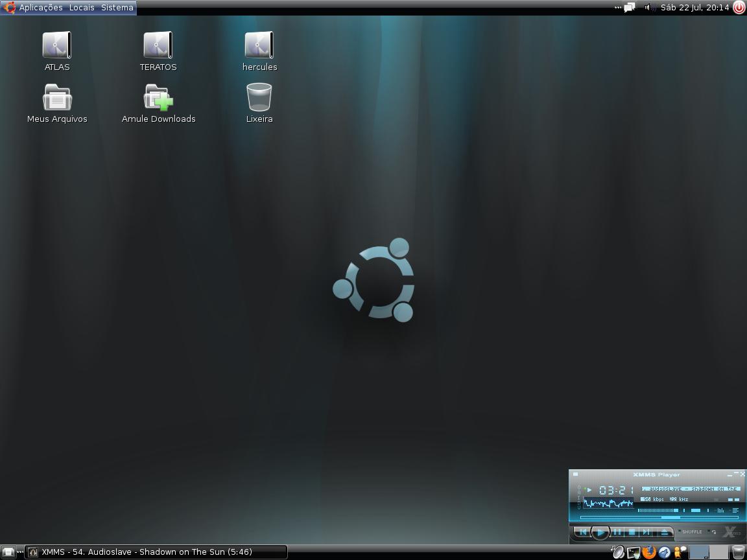Click the date and time clock

(x=694, y=8)
